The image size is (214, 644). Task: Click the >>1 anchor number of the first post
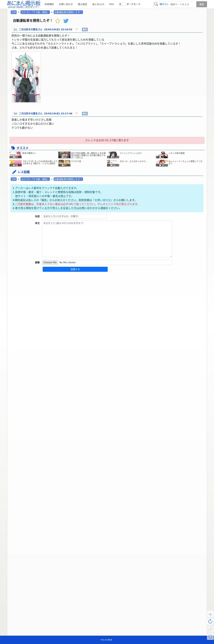15,29
